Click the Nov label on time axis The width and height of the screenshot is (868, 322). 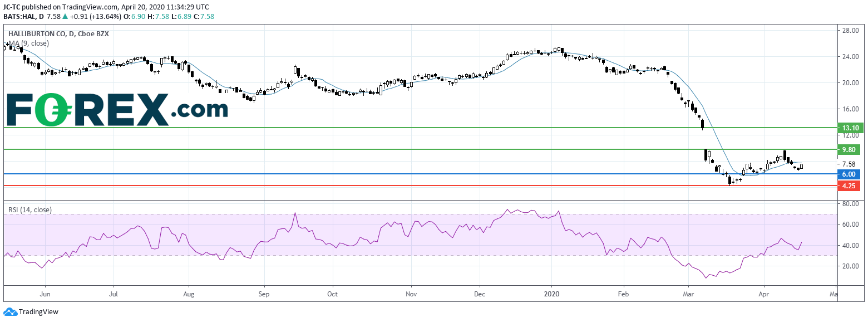[x=411, y=293]
